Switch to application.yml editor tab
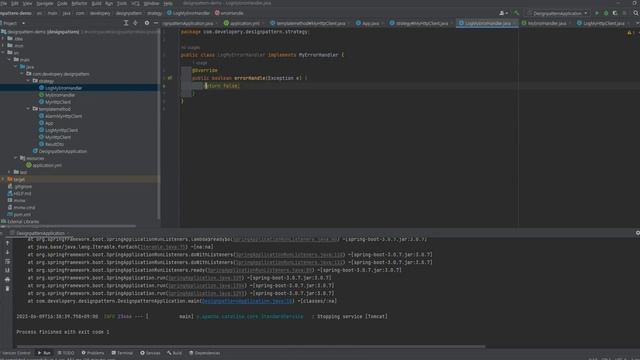 [x=244, y=23]
